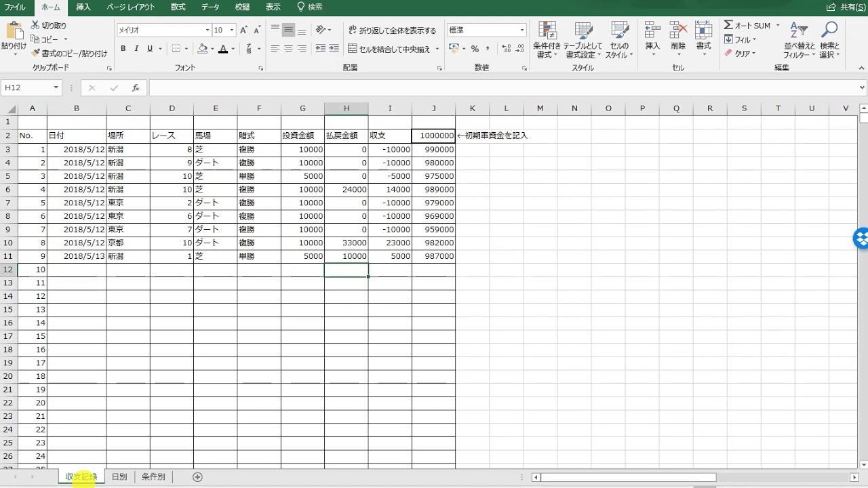Increase font size with the large A icon

(x=243, y=30)
